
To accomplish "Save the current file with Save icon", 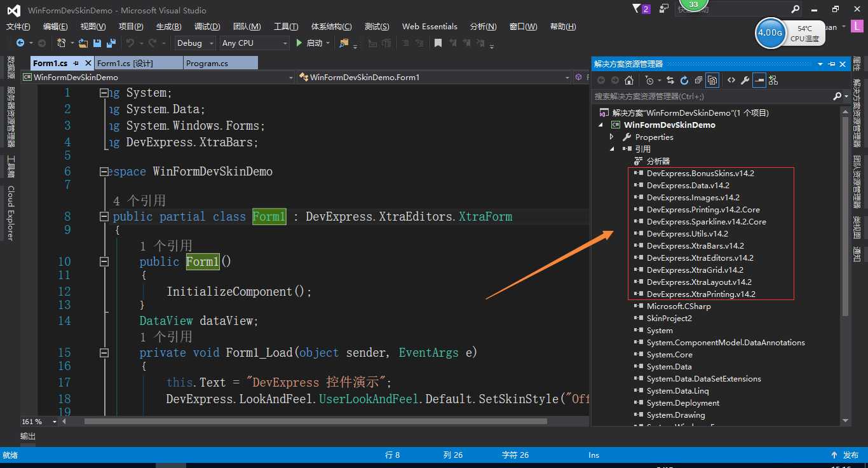I will pos(97,43).
